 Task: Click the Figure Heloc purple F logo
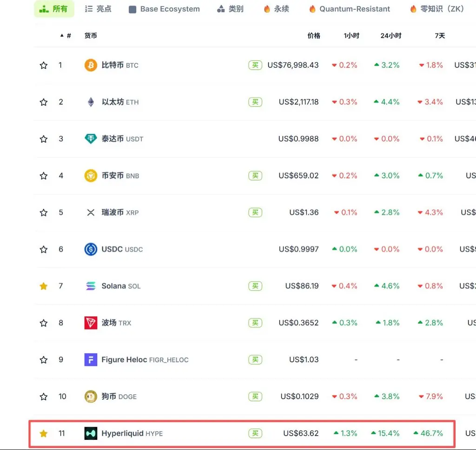click(x=91, y=359)
